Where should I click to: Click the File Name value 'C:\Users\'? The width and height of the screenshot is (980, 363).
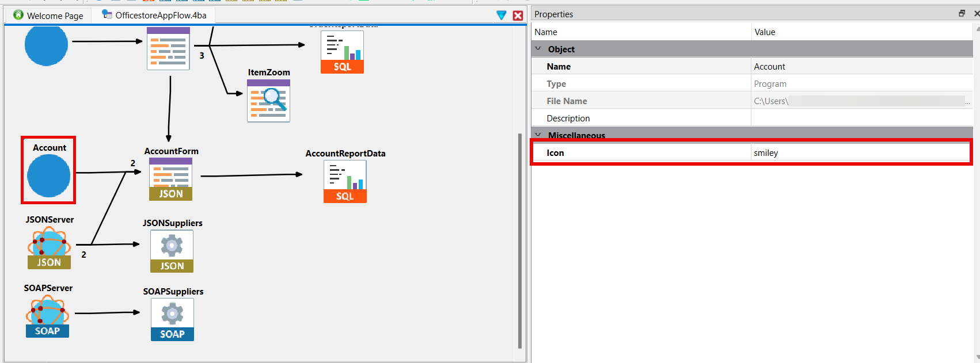coord(771,101)
